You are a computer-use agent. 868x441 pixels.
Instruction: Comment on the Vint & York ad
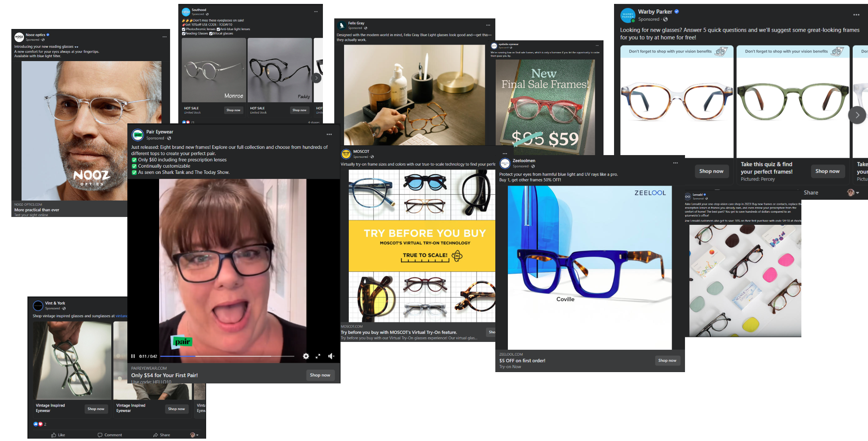[110, 435]
